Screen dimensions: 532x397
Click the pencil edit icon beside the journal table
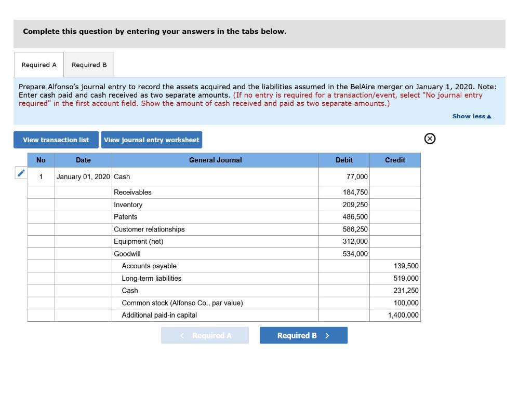point(20,173)
